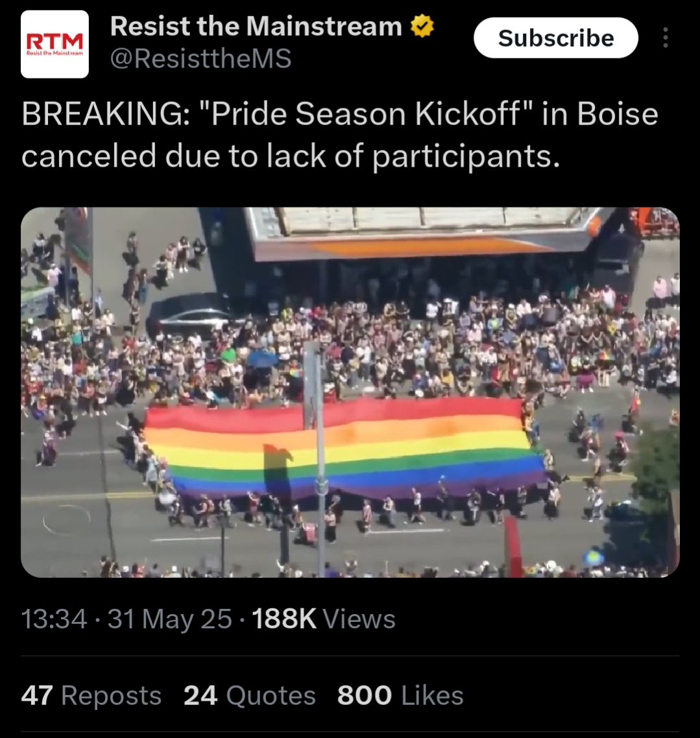The height and width of the screenshot is (738, 700).
Task: Click the gold verified badge
Action: pos(422,26)
